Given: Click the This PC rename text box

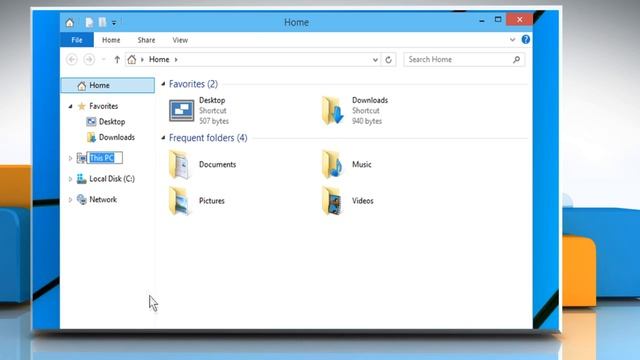Looking at the screenshot, I should pos(105,158).
